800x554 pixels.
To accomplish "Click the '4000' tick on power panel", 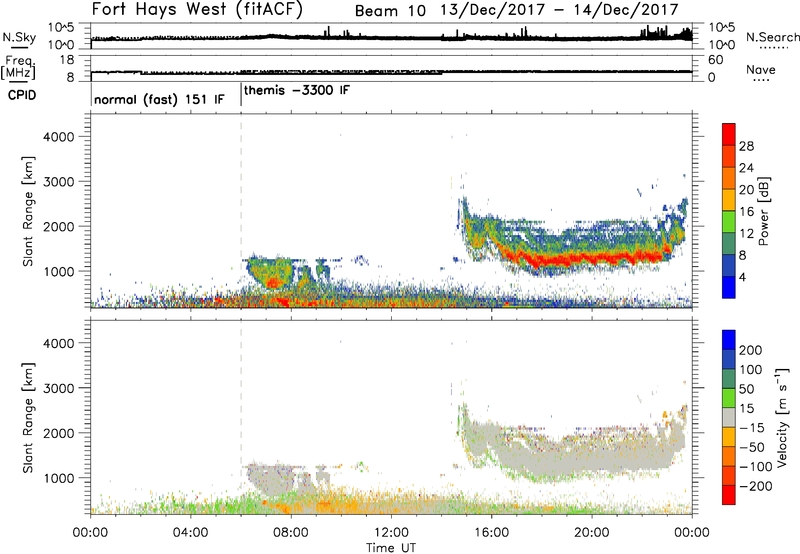I will tap(59, 137).
